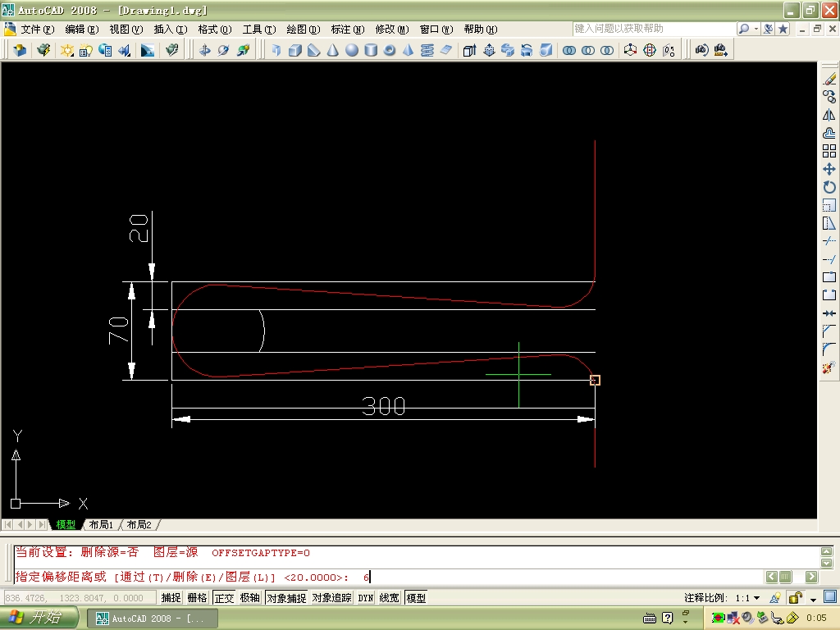
Task: Switch to the 模型 model tab
Action: pyautogui.click(x=66, y=525)
